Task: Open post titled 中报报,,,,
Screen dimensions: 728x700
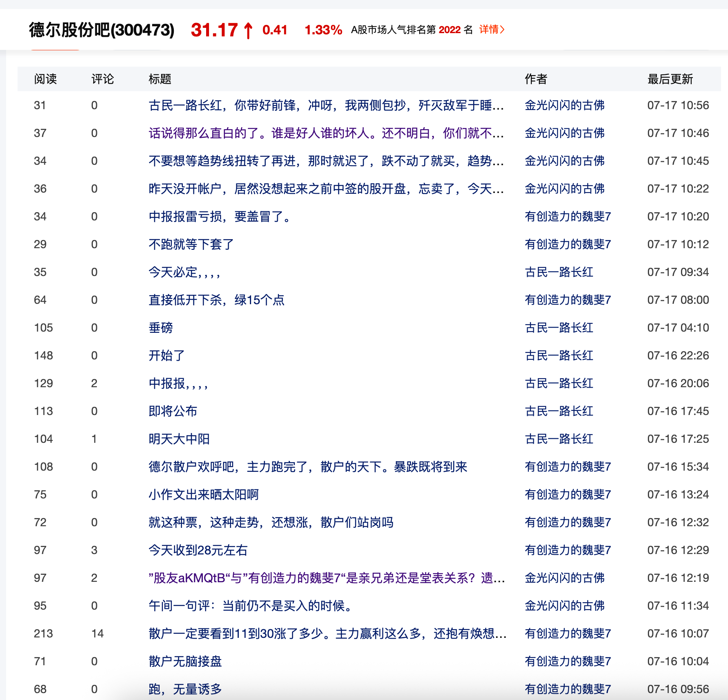Action: click(178, 384)
